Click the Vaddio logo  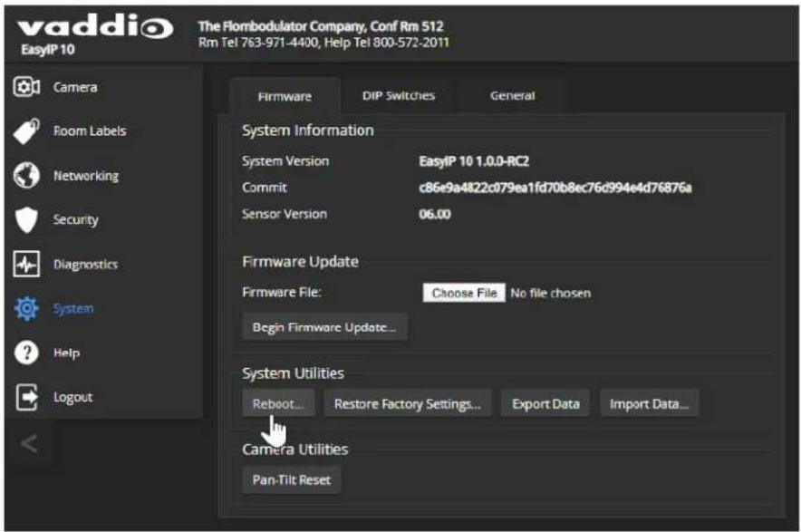pos(95,26)
